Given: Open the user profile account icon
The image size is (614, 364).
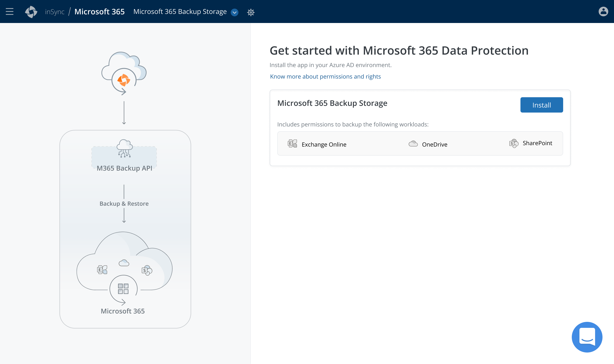Looking at the screenshot, I should pyautogui.click(x=603, y=11).
